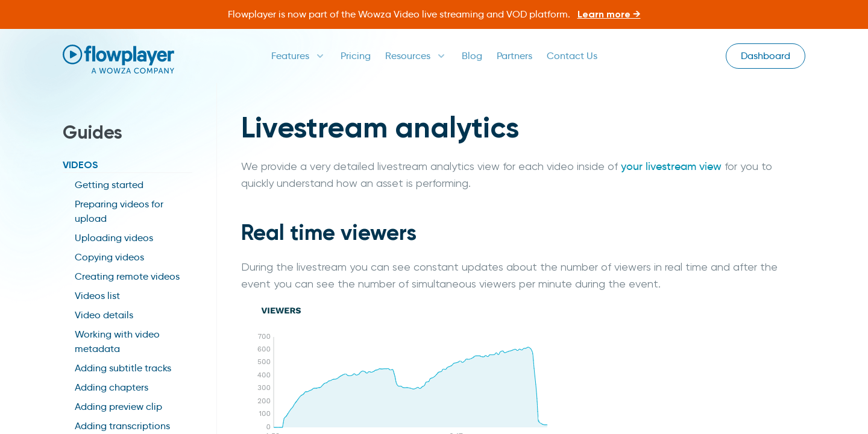Image resolution: width=868 pixels, height=434 pixels.
Task: Open the Learn more link in the banner
Action: click(608, 14)
